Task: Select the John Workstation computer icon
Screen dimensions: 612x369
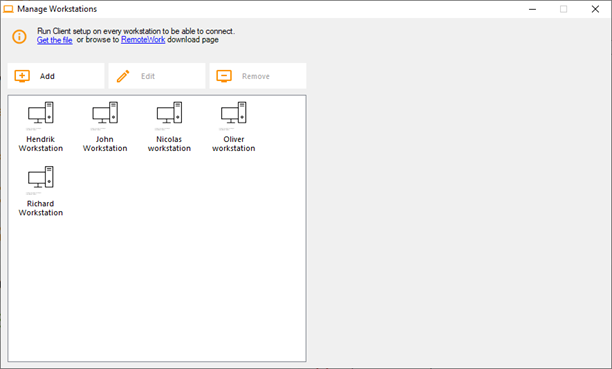Action: [x=105, y=112]
